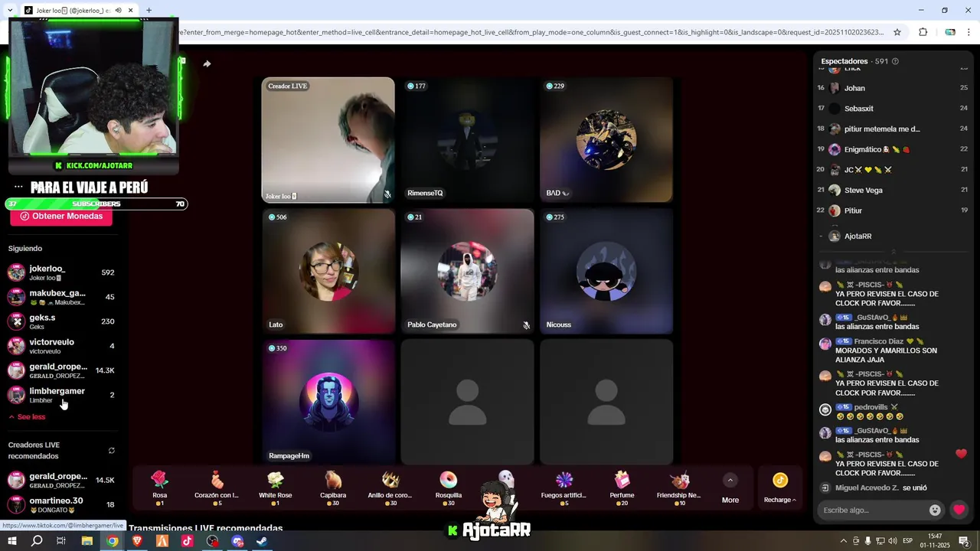Open limbhergamer live channel
The image size is (980, 551).
(61, 395)
